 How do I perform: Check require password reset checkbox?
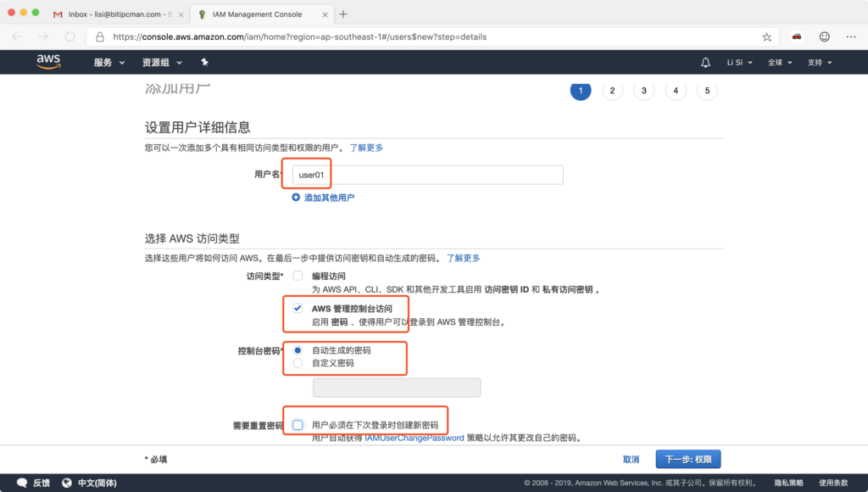pyautogui.click(x=298, y=425)
